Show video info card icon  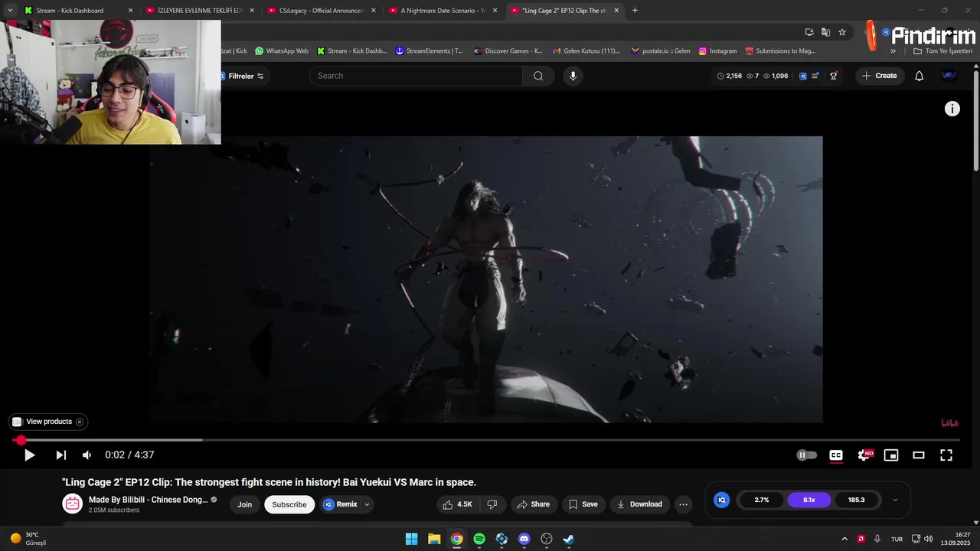tap(952, 109)
